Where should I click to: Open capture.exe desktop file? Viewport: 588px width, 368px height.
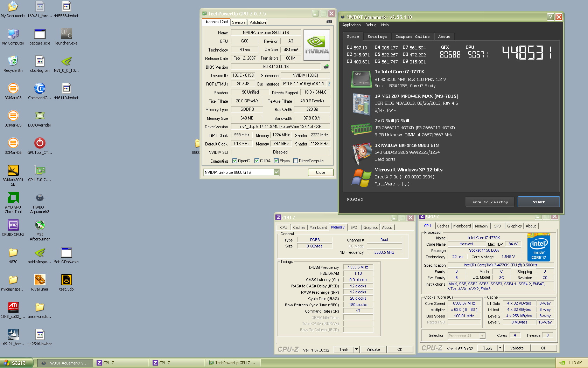pyautogui.click(x=40, y=37)
